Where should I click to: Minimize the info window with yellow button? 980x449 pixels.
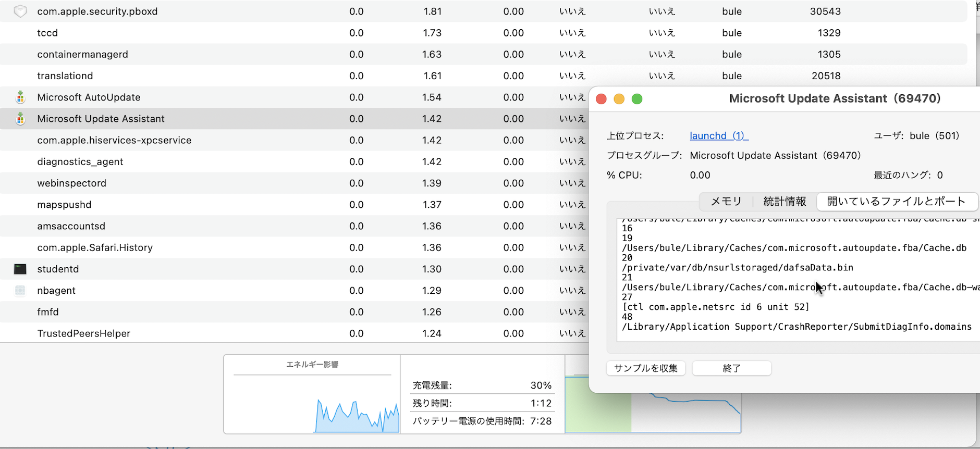pos(619,99)
